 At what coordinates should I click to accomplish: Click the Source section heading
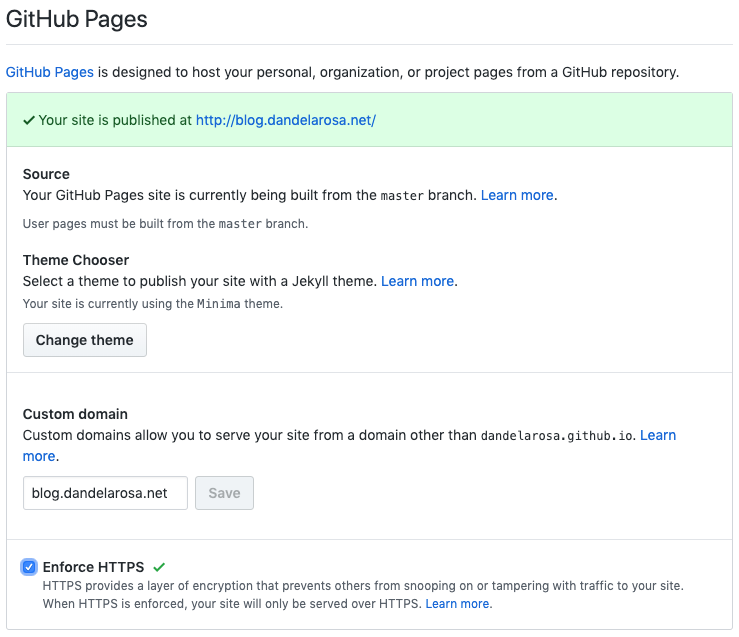point(46,174)
